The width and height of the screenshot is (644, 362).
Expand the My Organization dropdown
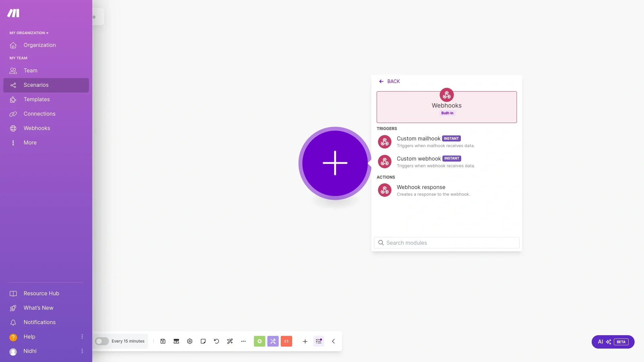(29, 33)
